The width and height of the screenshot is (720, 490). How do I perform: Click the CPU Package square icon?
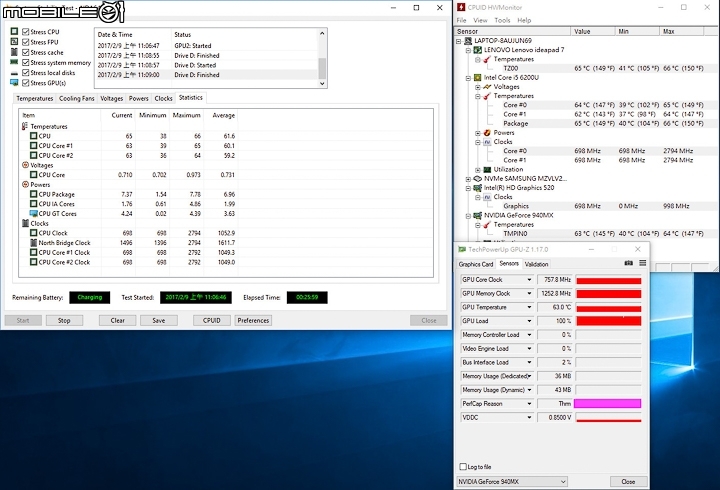tap(34, 194)
